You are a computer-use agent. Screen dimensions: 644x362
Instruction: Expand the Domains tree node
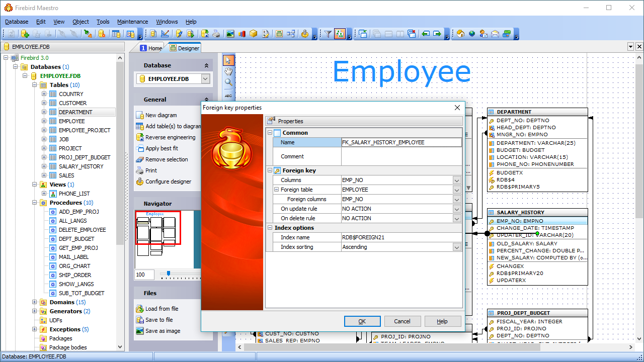click(x=35, y=302)
